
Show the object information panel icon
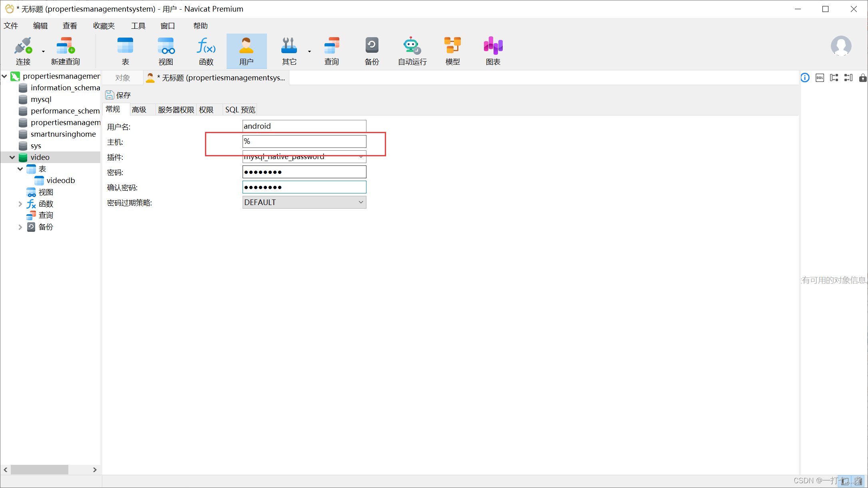click(x=805, y=78)
